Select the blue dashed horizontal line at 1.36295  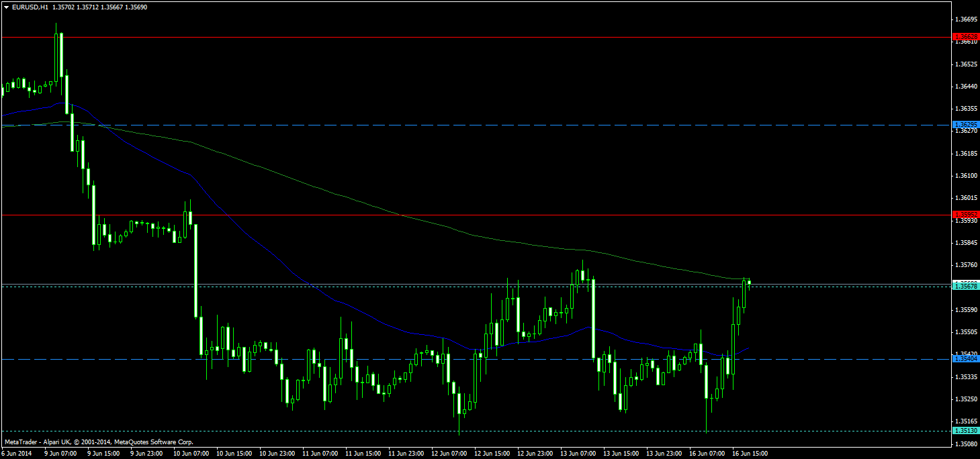[476, 125]
